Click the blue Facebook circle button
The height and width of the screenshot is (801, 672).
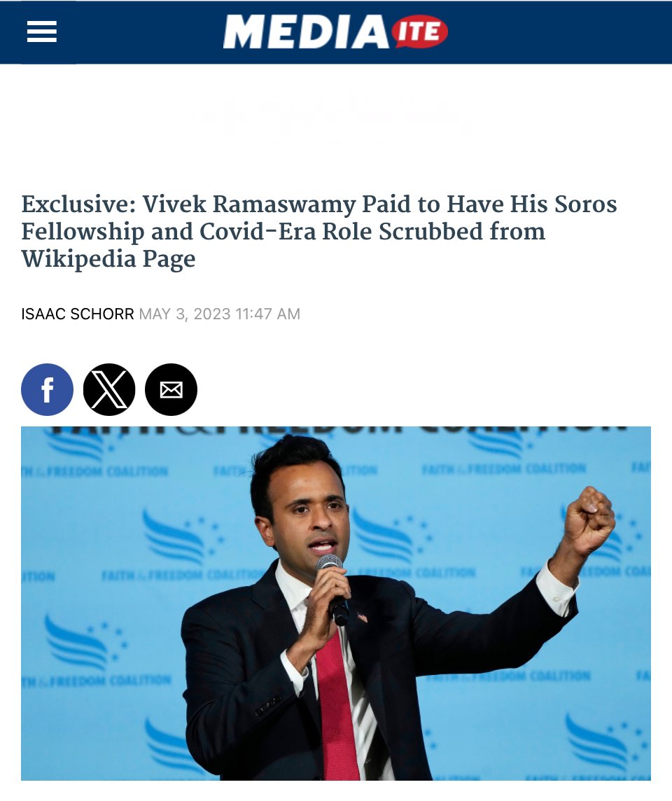47,389
